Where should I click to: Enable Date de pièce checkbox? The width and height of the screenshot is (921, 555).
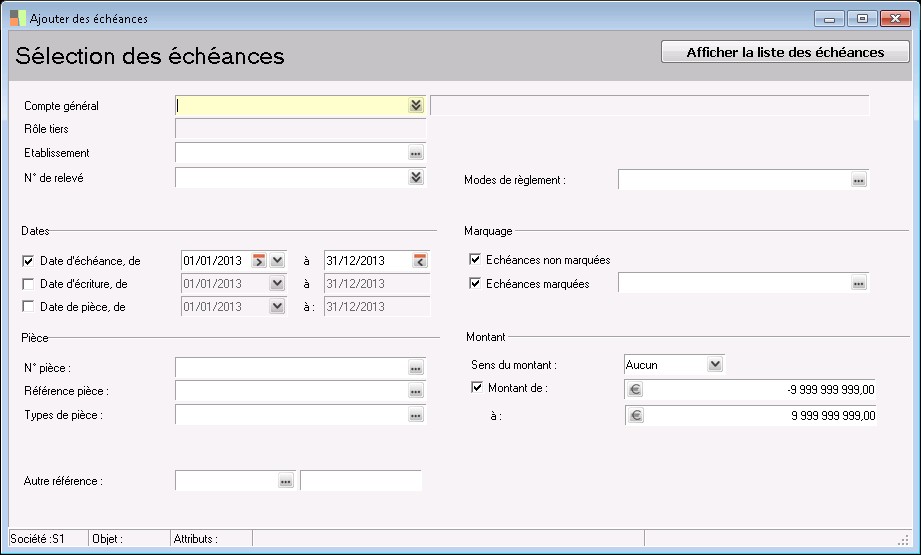coord(28,306)
